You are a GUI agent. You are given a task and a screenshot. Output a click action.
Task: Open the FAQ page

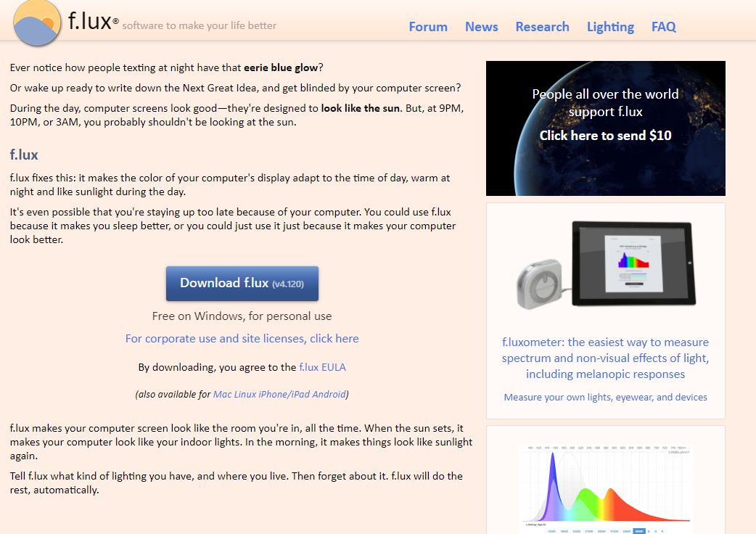coord(663,27)
